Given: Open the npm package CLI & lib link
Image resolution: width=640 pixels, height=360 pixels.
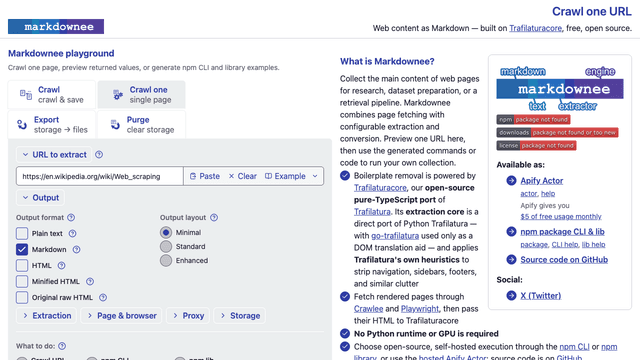Looking at the screenshot, I should coord(562,231).
